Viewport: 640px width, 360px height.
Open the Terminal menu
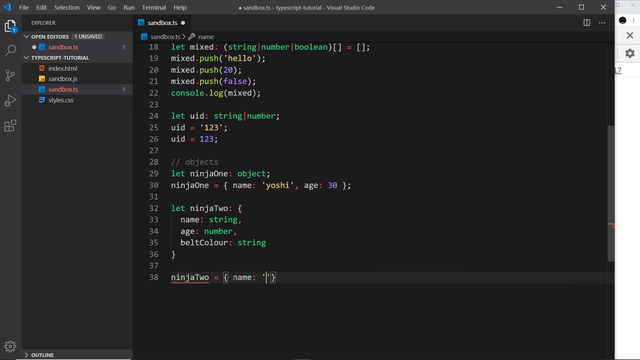[154, 7]
